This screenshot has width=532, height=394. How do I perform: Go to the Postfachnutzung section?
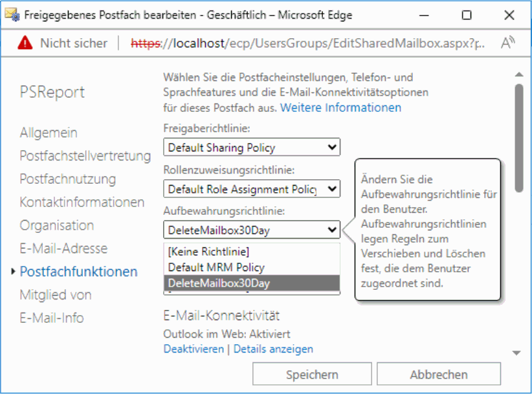click(68, 179)
